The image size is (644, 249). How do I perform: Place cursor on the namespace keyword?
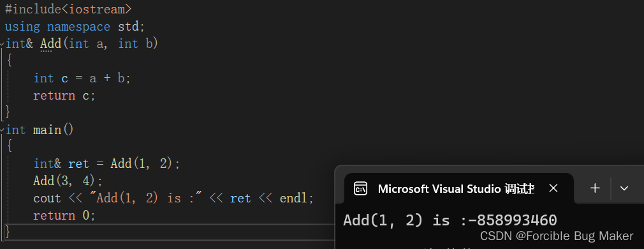pos(78,27)
